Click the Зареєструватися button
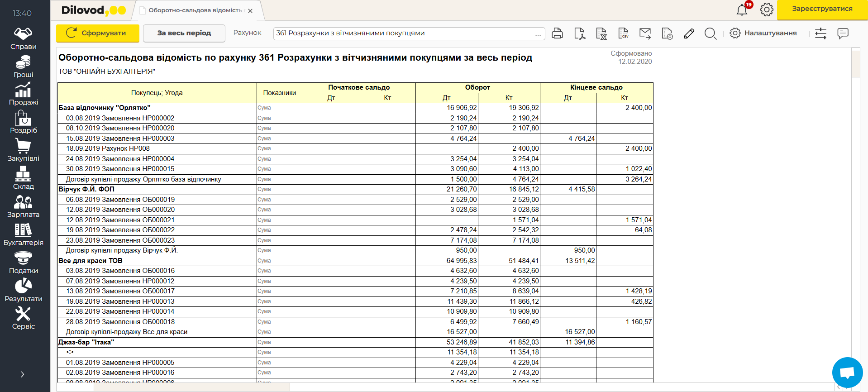 pos(822,9)
